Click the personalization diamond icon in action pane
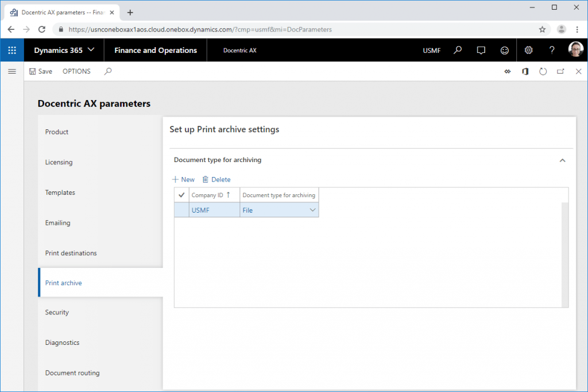The width and height of the screenshot is (588, 392). pyautogui.click(x=508, y=71)
